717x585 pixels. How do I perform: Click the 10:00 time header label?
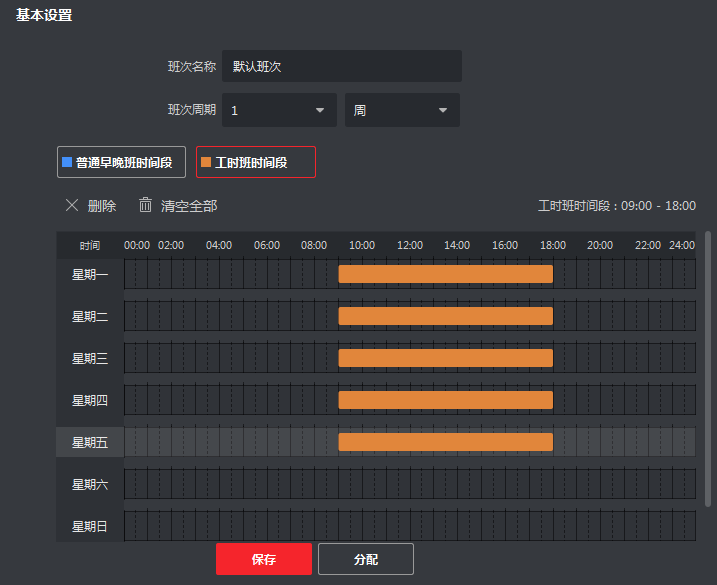(x=362, y=246)
